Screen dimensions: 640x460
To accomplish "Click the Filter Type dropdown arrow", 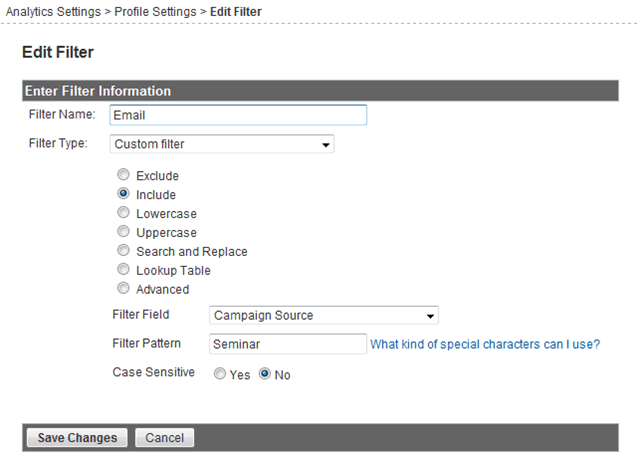I will pyautogui.click(x=325, y=144).
